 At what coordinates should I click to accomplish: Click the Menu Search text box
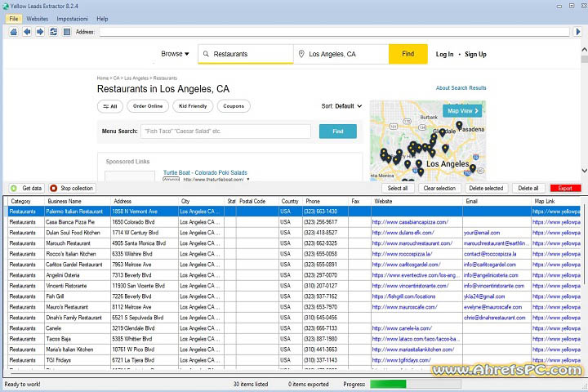(x=225, y=131)
